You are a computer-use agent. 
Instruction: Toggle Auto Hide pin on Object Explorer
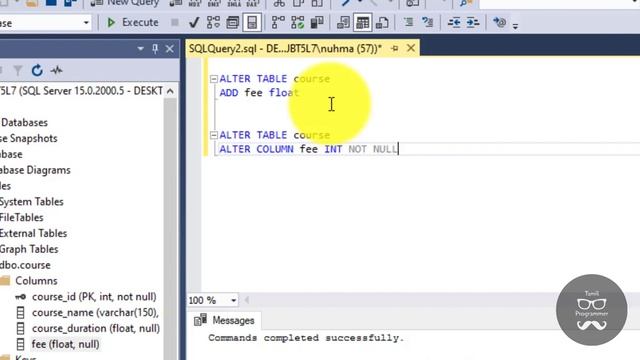(155, 49)
